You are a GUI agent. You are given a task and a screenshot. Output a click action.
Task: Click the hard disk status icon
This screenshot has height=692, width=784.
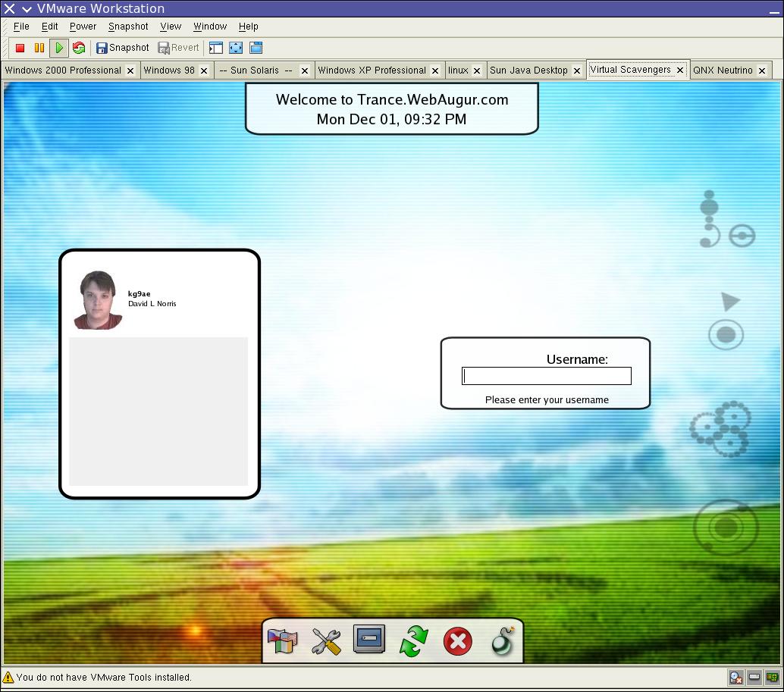(754, 678)
